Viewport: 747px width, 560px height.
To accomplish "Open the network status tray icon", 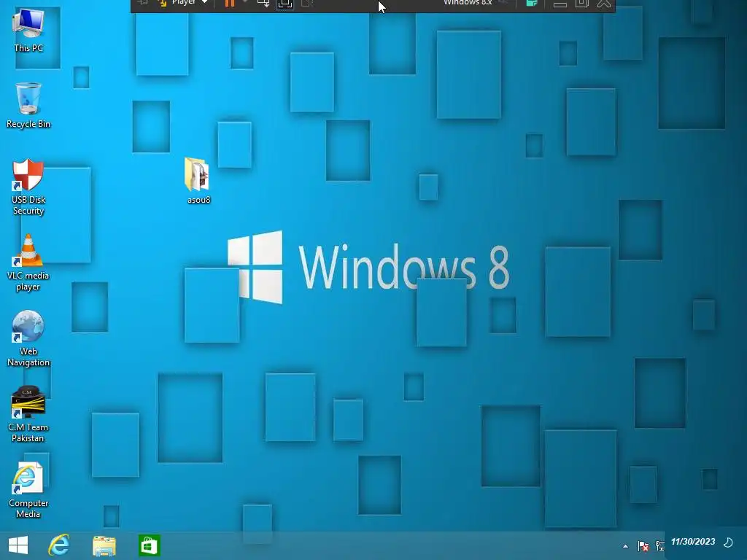I will (659, 545).
